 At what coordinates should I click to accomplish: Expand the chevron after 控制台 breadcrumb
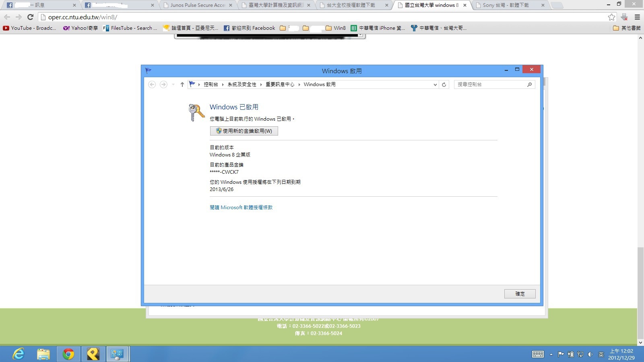[223, 84]
